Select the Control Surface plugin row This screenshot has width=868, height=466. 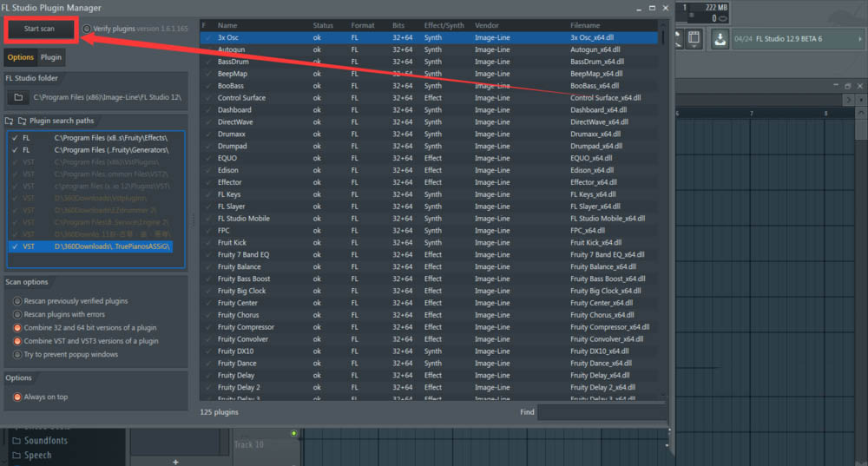pyautogui.click(x=429, y=98)
